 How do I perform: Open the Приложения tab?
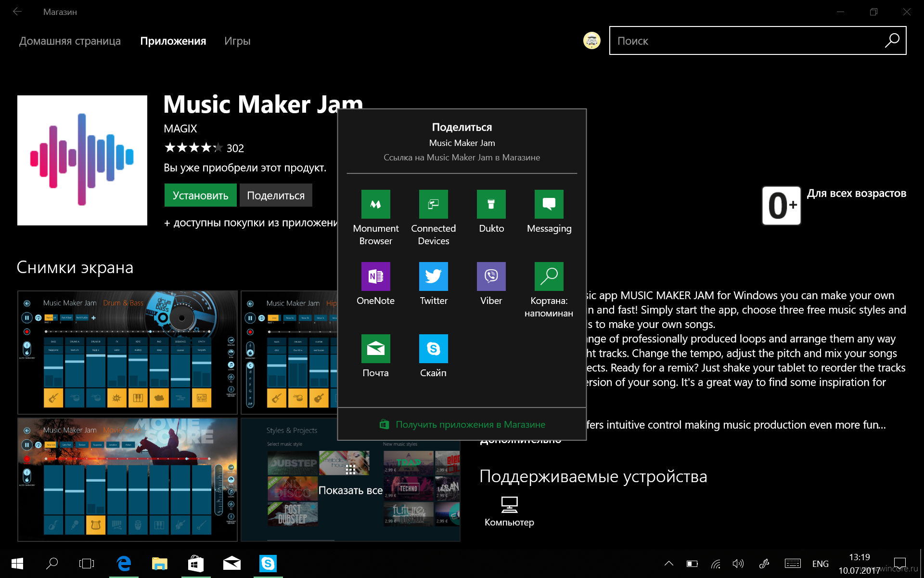pyautogui.click(x=173, y=41)
